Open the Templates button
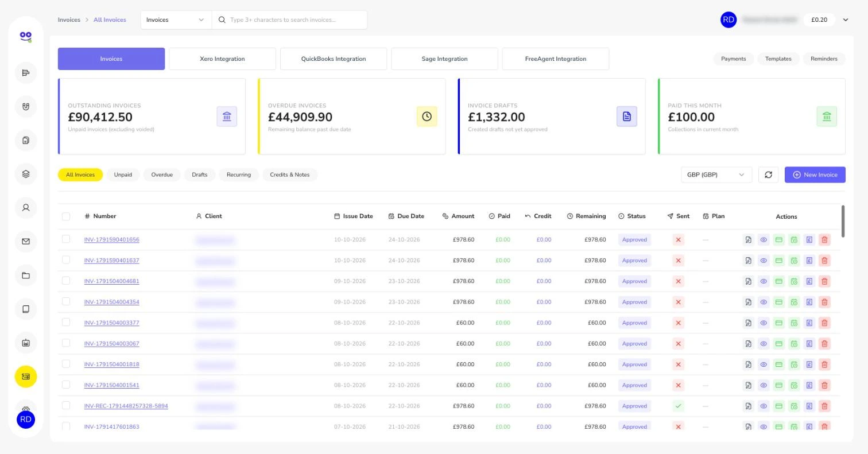Viewport: 868px width, 454px height. (778, 59)
